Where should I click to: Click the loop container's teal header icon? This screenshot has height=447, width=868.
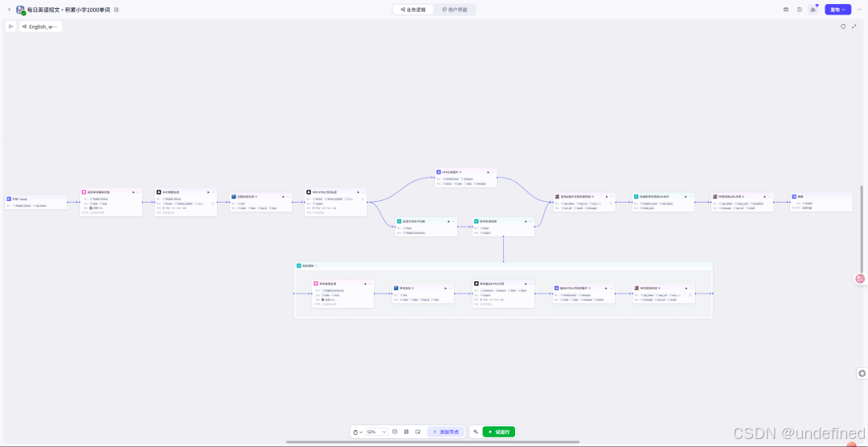pos(299,266)
